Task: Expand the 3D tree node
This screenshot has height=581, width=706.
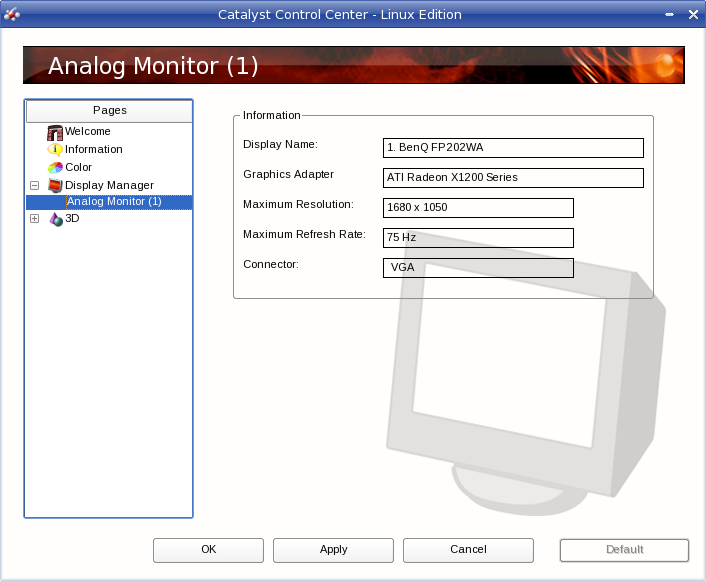Action: pyautogui.click(x=34, y=218)
